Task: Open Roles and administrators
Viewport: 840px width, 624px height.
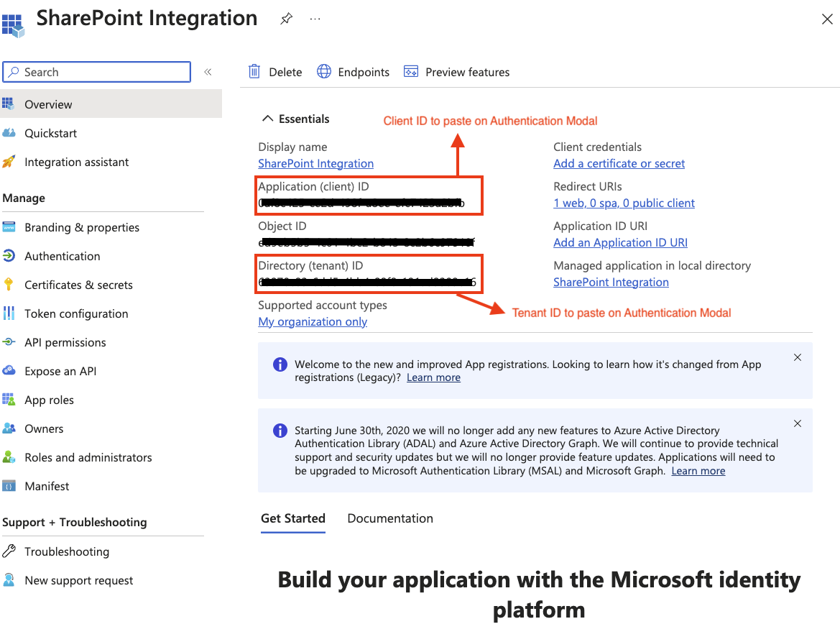Action: pyautogui.click(x=88, y=457)
